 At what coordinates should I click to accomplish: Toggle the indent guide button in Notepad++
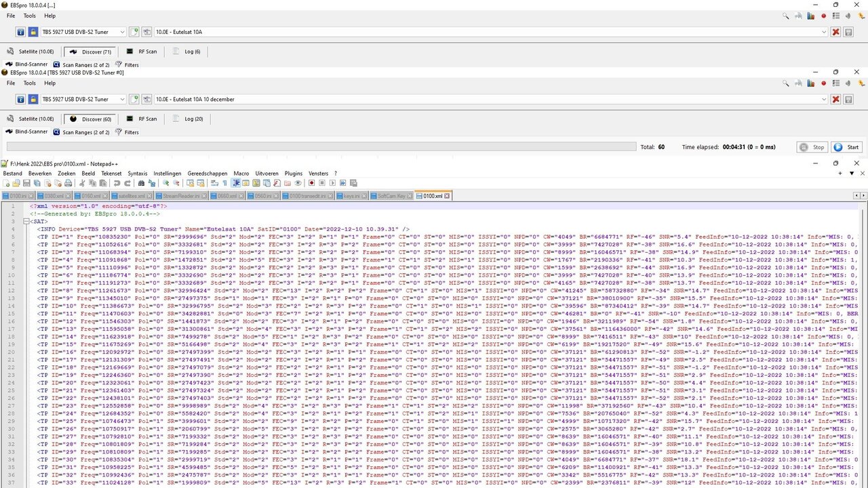237,183
